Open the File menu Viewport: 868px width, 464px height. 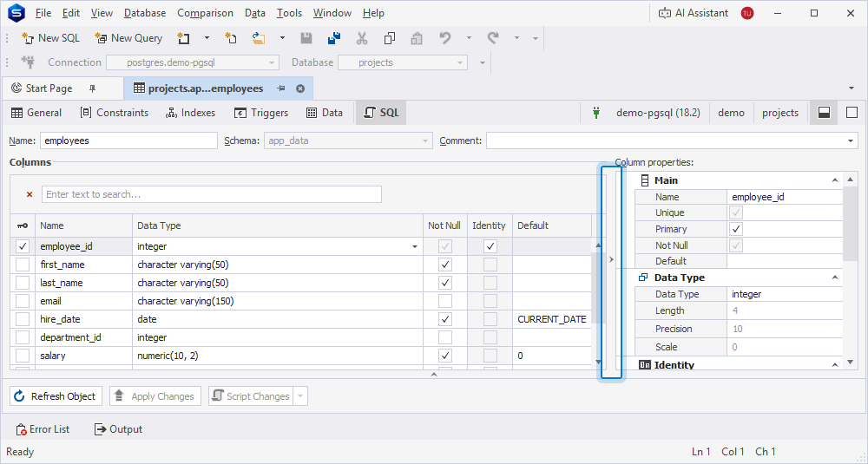(43, 13)
